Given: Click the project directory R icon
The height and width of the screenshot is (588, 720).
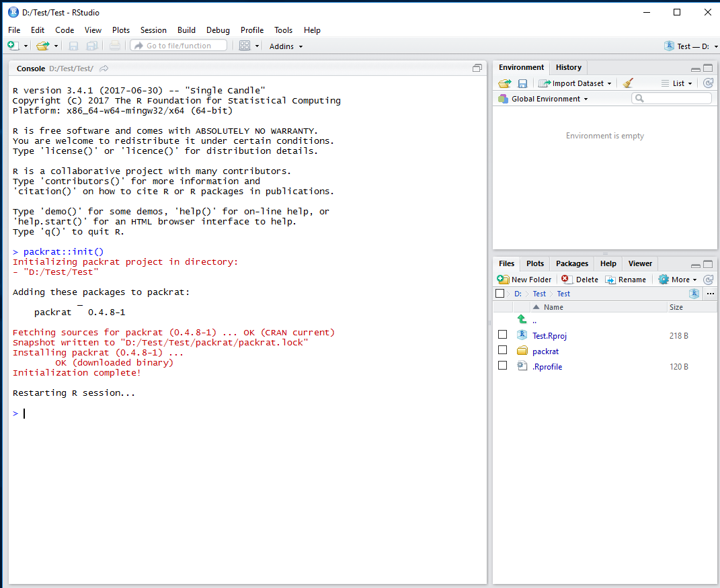Looking at the screenshot, I should [694, 294].
